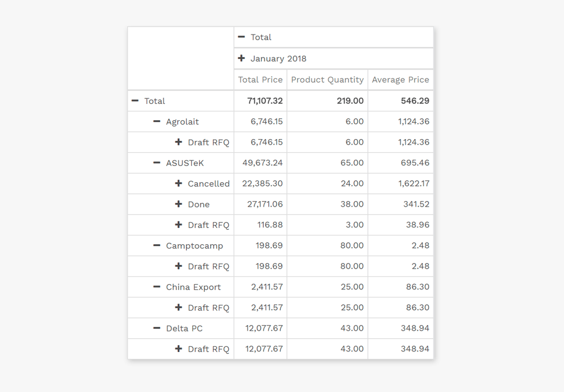
Task: Sort by Product Quantity column header
Action: coord(327,80)
